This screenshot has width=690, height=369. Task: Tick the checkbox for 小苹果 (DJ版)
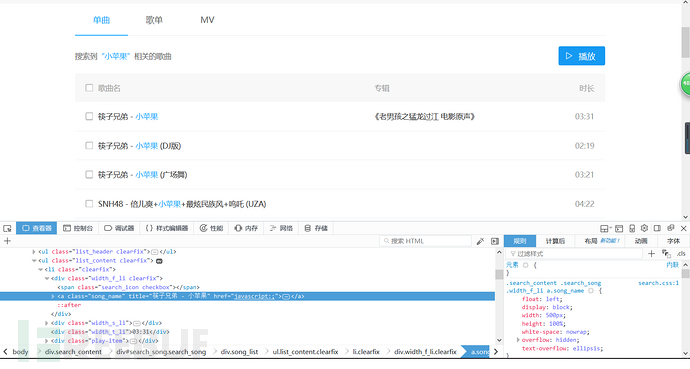(89, 146)
